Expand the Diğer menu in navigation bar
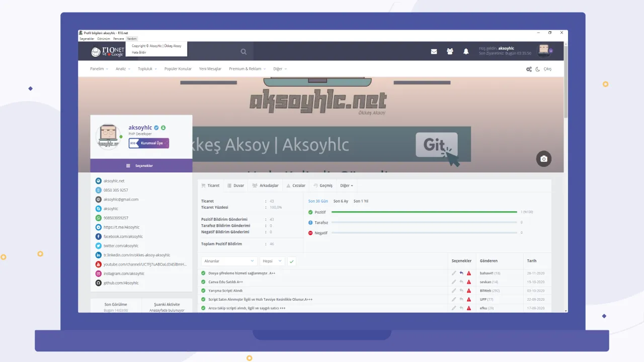Viewport: 644px width, 362px height. pyautogui.click(x=280, y=69)
